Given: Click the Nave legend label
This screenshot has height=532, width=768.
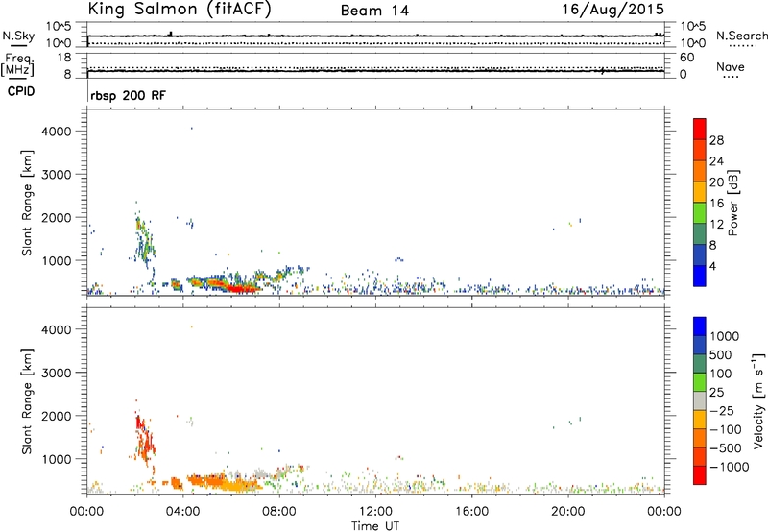Looking at the screenshot, I should click(731, 66).
